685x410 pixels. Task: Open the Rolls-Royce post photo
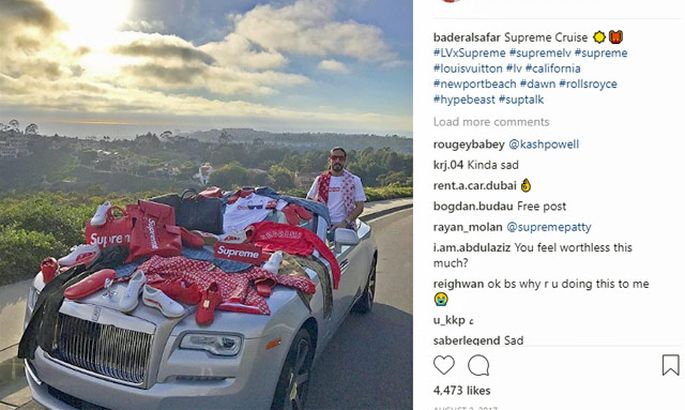coord(206,205)
